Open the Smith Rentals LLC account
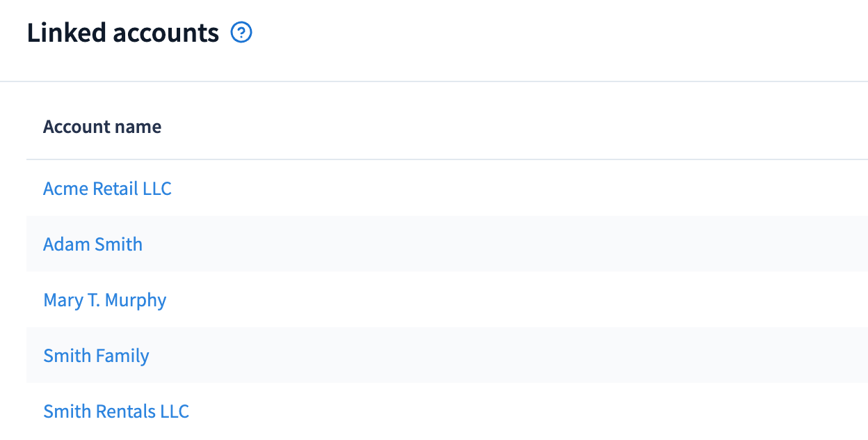The image size is (868, 440). (x=116, y=411)
